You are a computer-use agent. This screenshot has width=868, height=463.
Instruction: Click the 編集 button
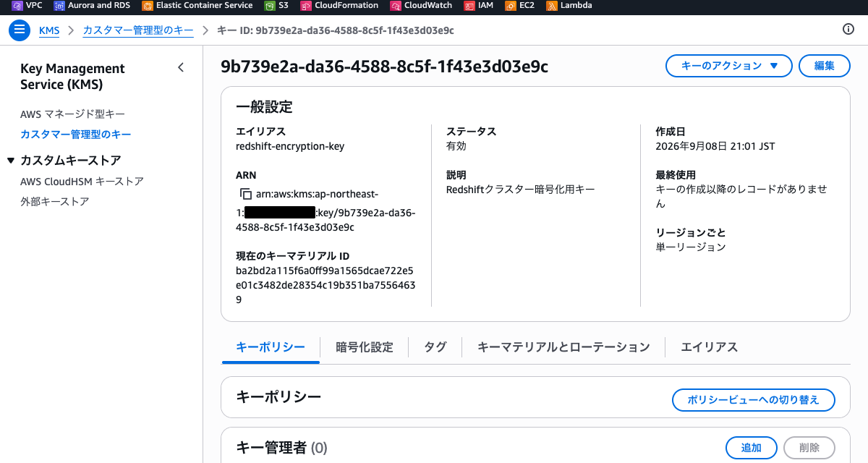(825, 66)
